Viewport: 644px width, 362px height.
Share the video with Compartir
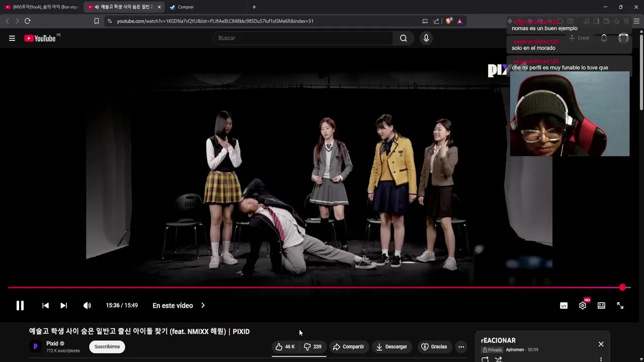tap(348, 346)
